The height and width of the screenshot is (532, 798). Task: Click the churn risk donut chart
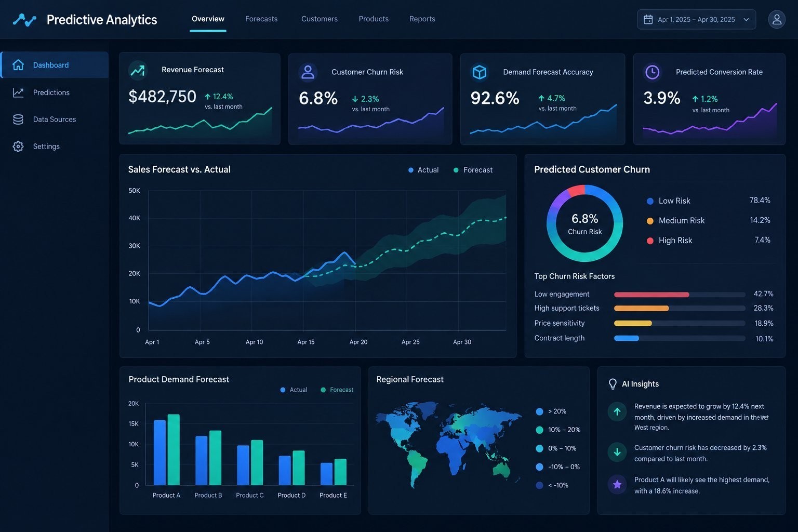(x=584, y=223)
